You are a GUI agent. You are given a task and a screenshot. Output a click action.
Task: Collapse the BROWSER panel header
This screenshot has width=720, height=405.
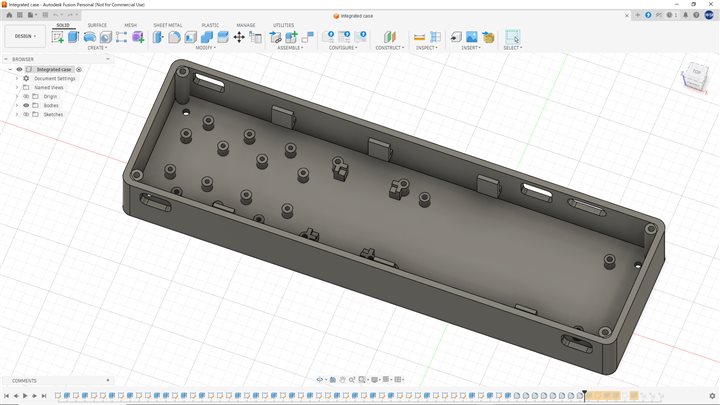pos(6,59)
